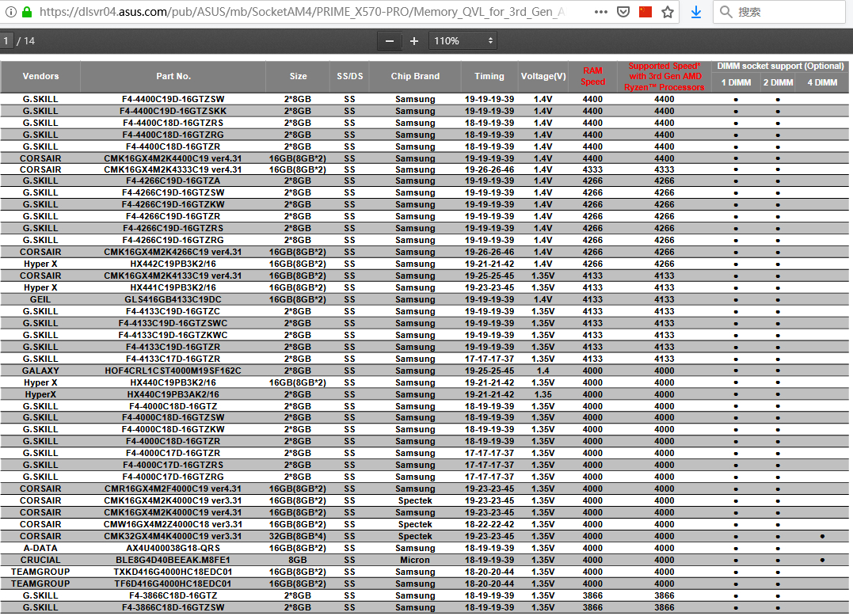Click the Micron chip brand cell
The height and width of the screenshot is (616, 853).
click(x=415, y=560)
